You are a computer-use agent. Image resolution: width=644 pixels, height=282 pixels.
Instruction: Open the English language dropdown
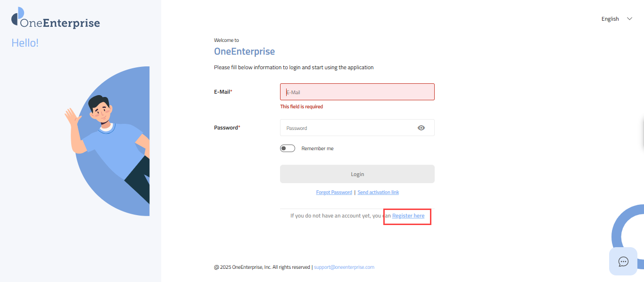coord(610,19)
